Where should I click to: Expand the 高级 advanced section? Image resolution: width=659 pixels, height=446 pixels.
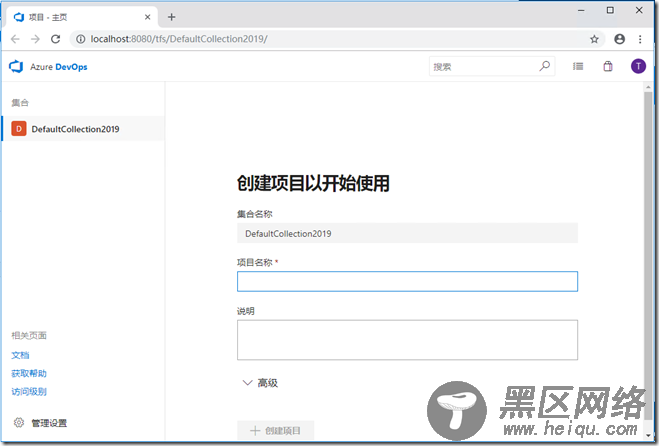(260, 383)
